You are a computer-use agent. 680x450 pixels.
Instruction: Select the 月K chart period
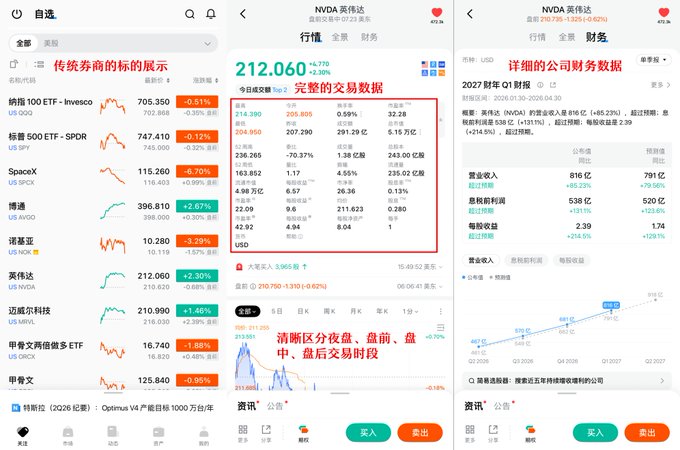356,311
